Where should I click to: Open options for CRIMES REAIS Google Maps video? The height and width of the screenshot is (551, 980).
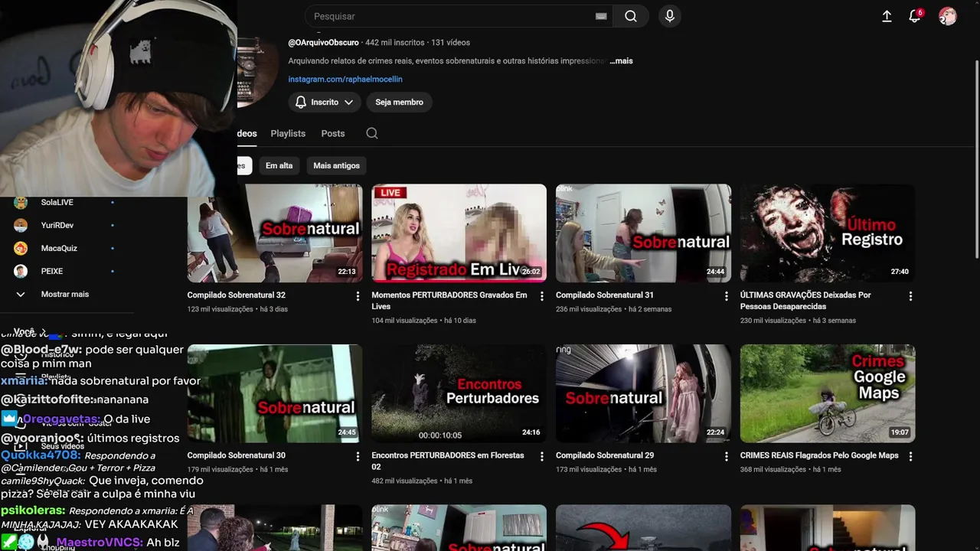[910, 456]
